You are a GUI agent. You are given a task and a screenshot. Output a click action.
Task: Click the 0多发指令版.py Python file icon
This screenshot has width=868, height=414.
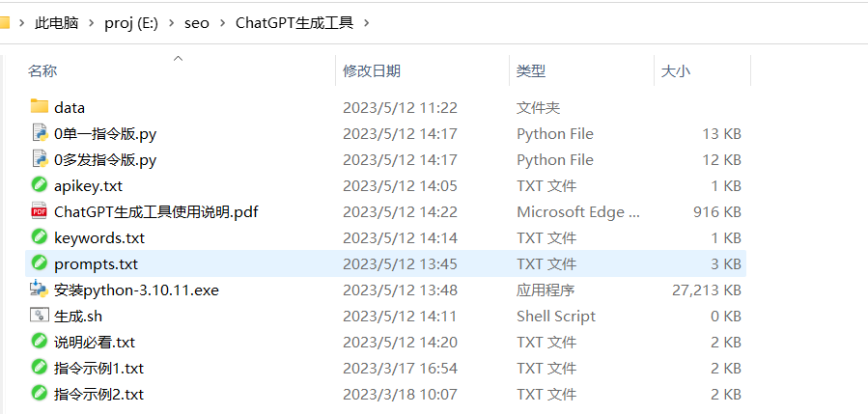point(39,159)
